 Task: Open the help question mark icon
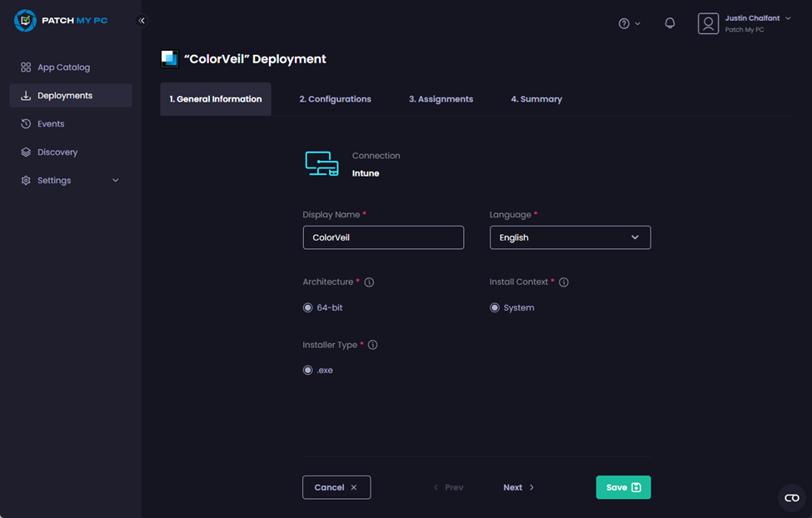pos(625,23)
